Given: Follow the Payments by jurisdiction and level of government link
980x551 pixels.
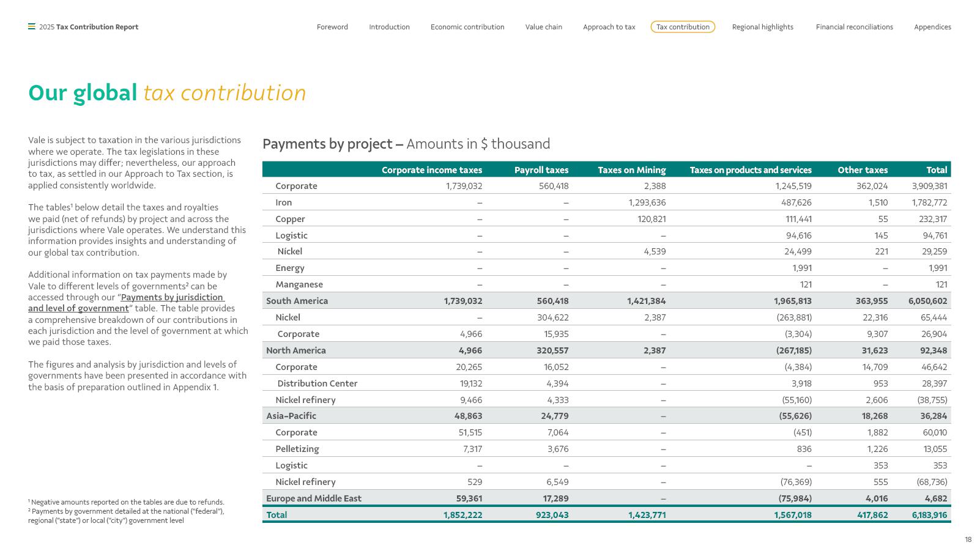Looking at the screenshot, I should pos(127,303).
